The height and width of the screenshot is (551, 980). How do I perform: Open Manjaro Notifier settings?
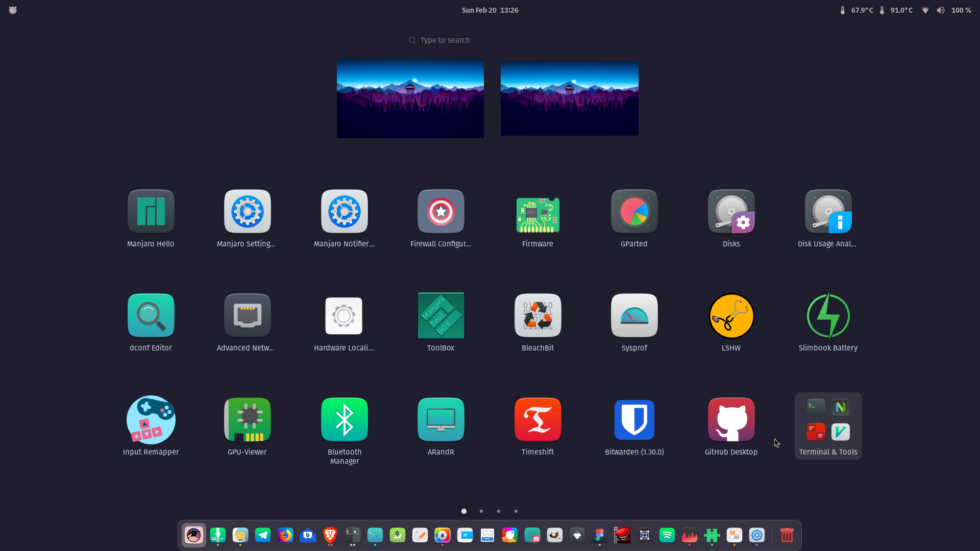pos(344,219)
